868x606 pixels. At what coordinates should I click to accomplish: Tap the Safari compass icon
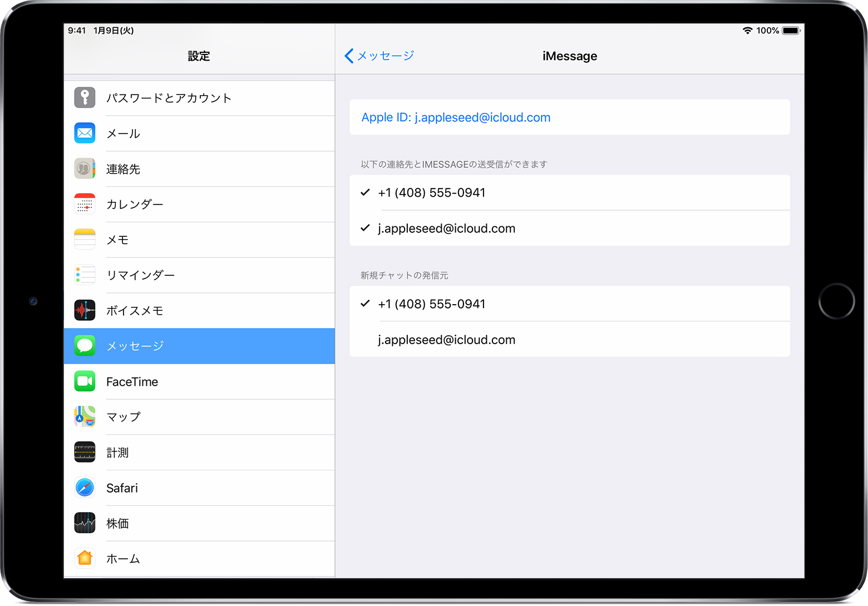coord(85,488)
